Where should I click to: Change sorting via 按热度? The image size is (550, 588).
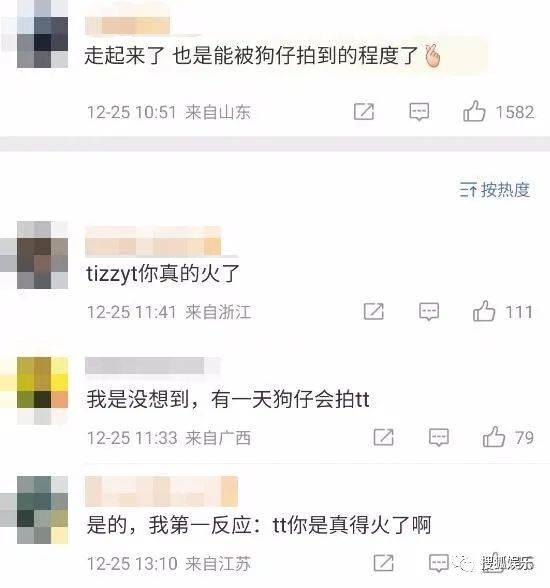(x=495, y=190)
